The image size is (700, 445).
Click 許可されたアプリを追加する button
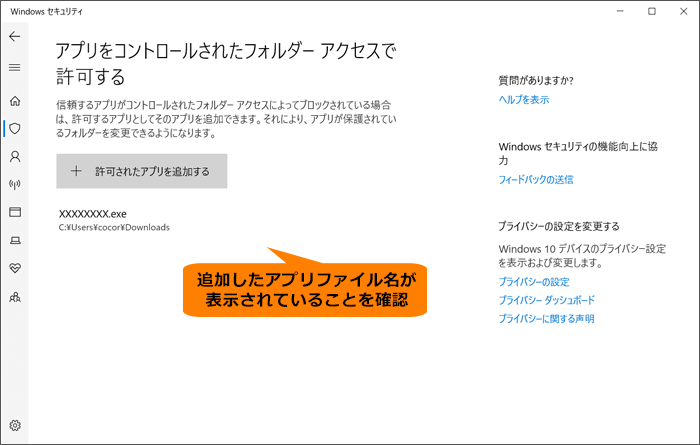(x=142, y=171)
